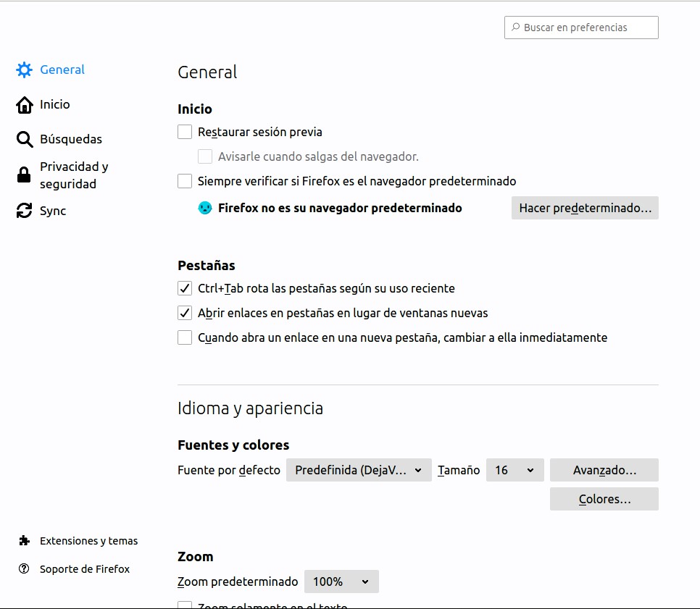Click Firefox no es su navegador predeterminado text
Screen dimensions: 700x609
tap(340, 208)
